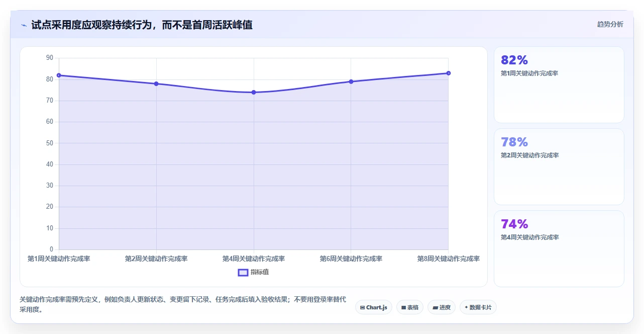Toggle the 指标值 legend item

pyautogui.click(x=253, y=272)
